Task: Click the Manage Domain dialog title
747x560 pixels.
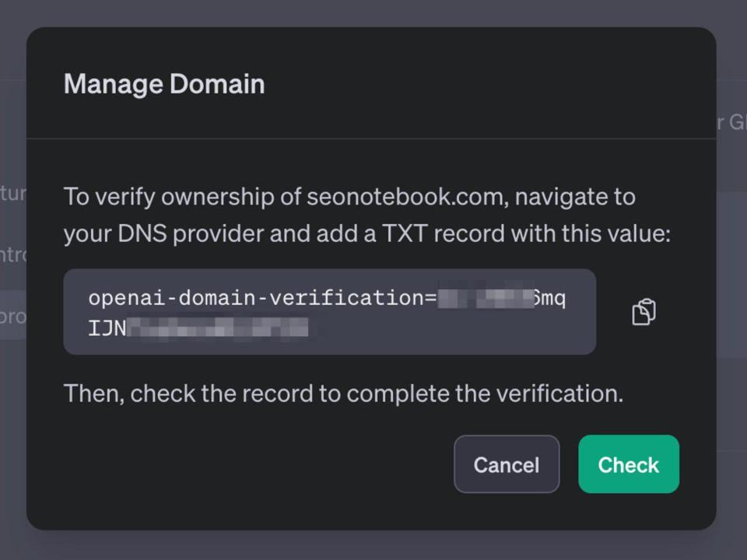Action: pos(164,84)
